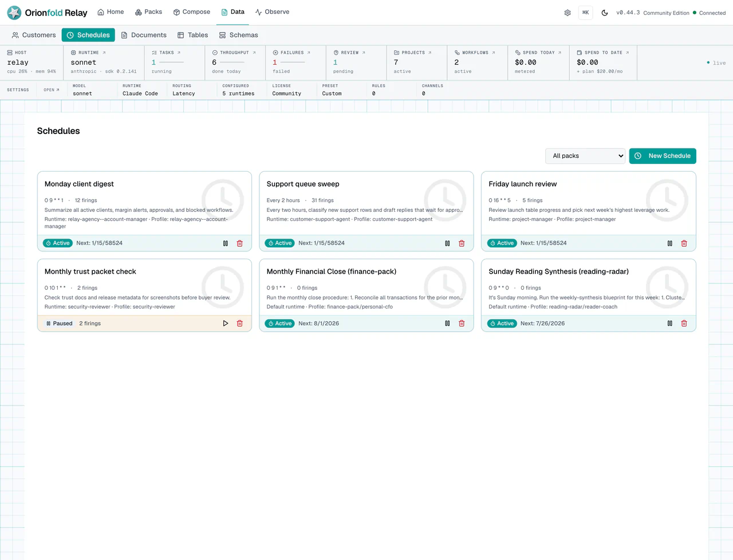The image size is (733, 560).
Task: Click the live indicator
Action: pyautogui.click(x=716, y=63)
